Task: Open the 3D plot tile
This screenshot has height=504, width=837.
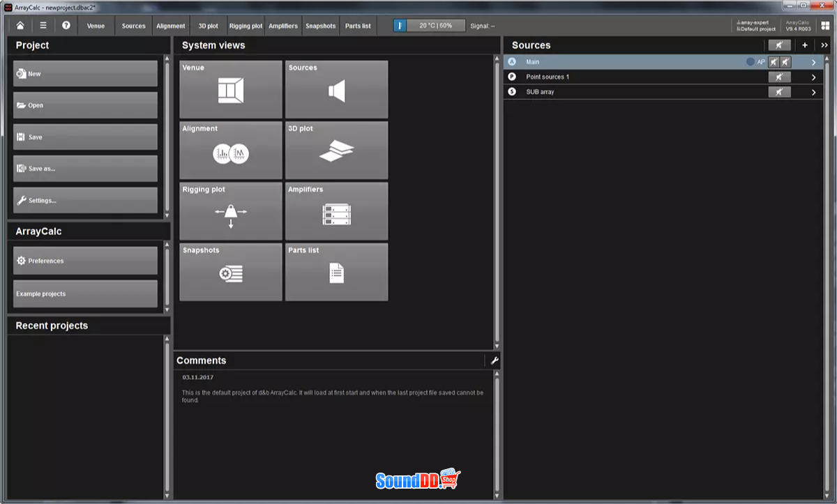Action: point(337,150)
